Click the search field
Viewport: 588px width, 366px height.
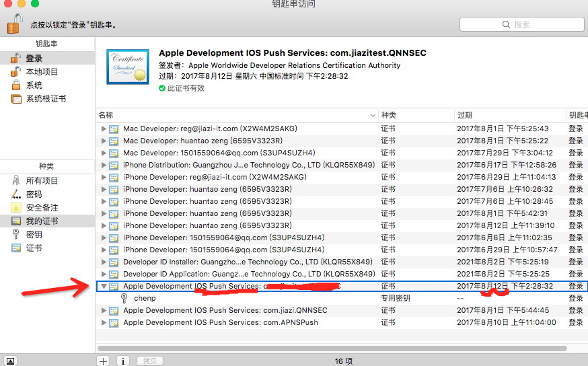point(521,24)
